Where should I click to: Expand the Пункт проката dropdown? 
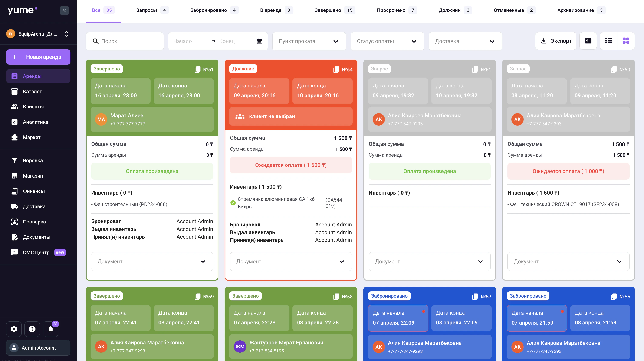[x=309, y=41]
